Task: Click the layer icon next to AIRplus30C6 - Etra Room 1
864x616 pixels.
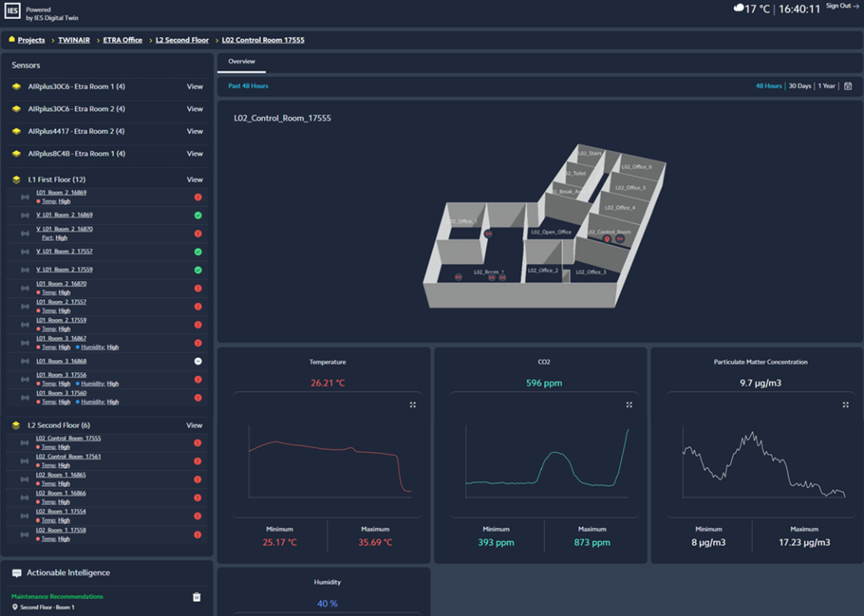Action: coord(17,86)
